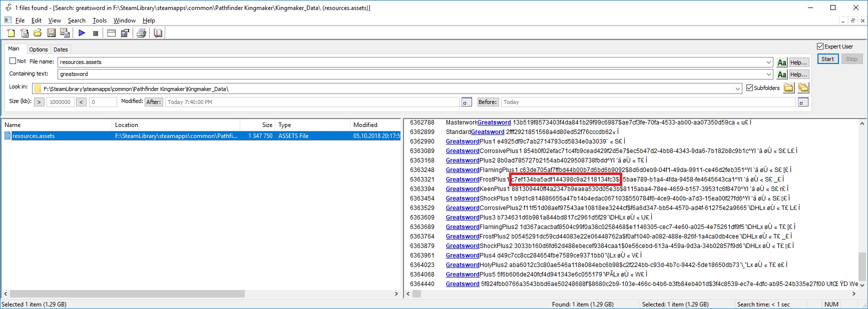This screenshot has width=868, height=309.
Task: Click Greatsword link in GreatswordHolyPlus2 line
Action: tap(463, 265)
